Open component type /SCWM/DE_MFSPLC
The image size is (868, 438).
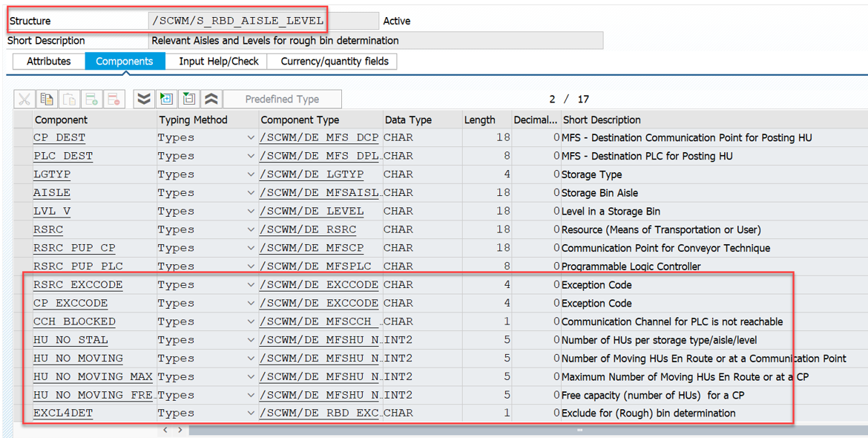pyautogui.click(x=315, y=267)
